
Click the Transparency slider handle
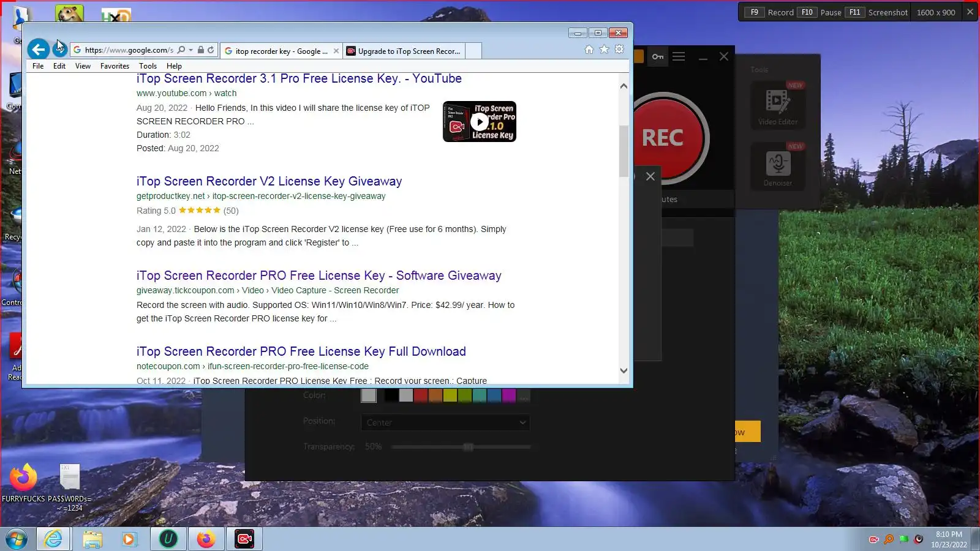coord(469,447)
